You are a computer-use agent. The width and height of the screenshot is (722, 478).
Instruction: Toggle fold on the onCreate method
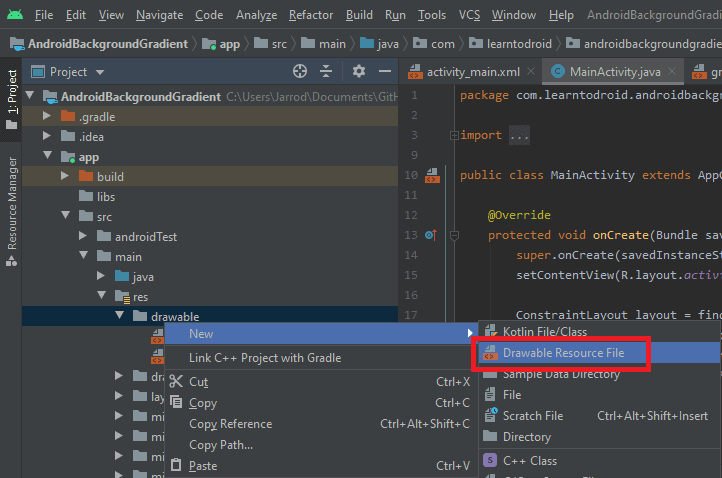(453, 235)
